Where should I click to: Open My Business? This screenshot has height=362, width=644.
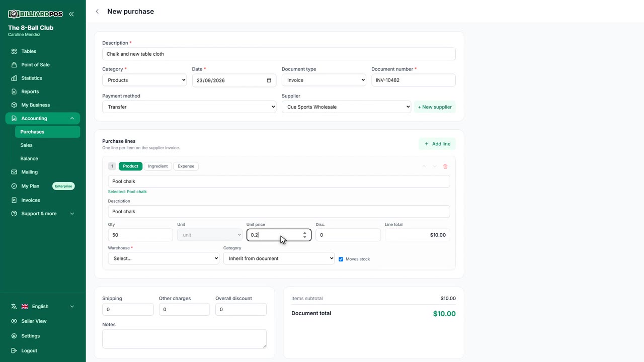click(x=43, y=105)
